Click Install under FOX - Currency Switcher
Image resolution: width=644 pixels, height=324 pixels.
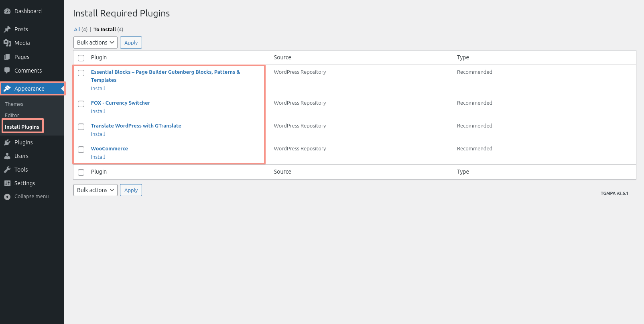(x=98, y=111)
